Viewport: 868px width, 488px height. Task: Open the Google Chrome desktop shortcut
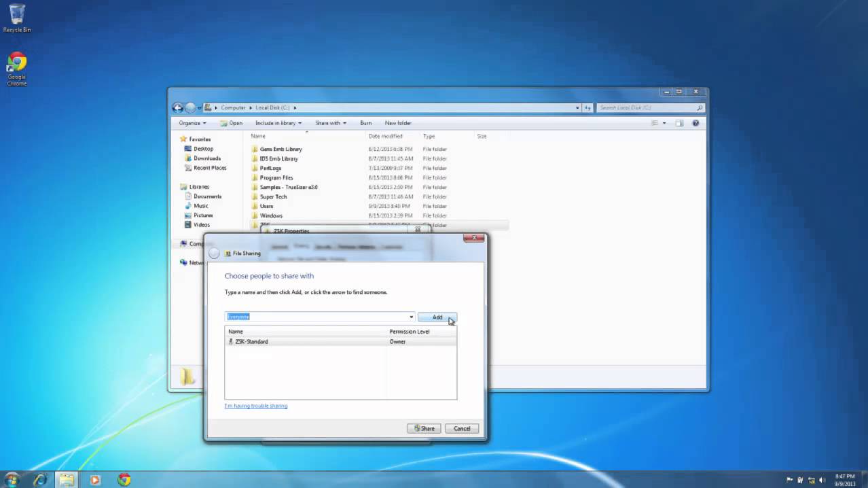coord(17,69)
